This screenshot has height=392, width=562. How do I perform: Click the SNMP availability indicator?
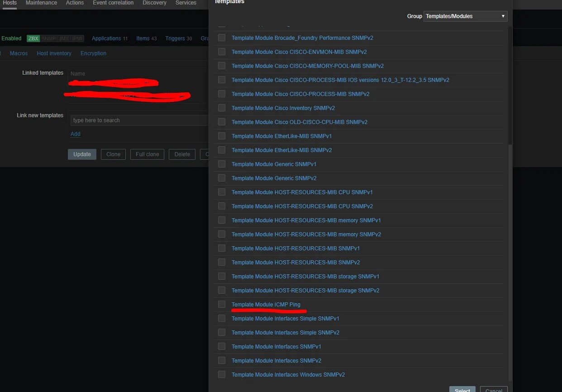pyautogui.click(x=48, y=38)
